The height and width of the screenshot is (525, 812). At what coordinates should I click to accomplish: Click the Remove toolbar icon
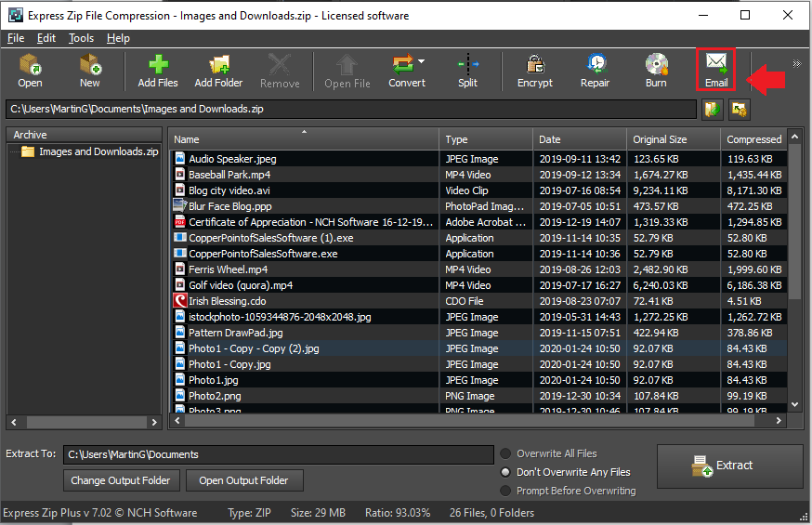click(x=280, y=71)
